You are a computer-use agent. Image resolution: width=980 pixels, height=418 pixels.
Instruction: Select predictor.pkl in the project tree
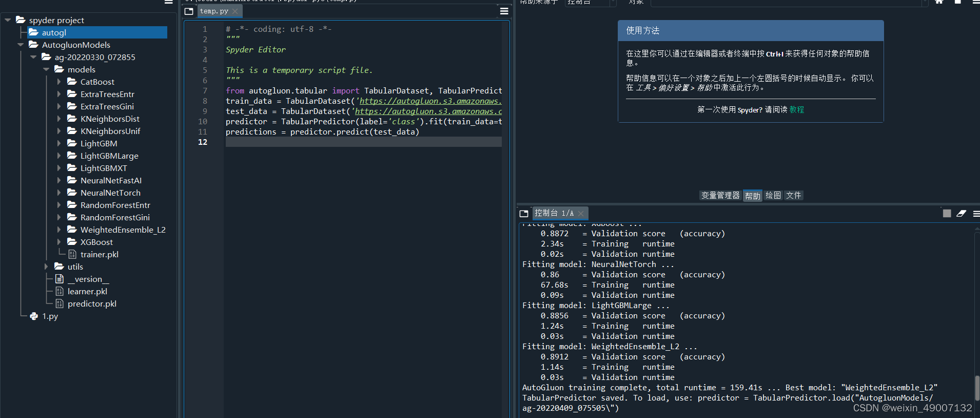(92, 304)
